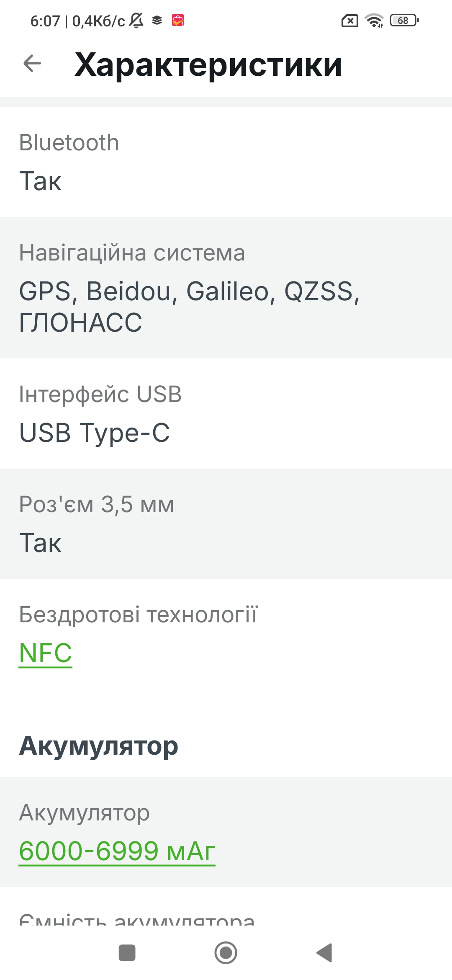This screenshot has height=980, width=452.
Task: Tap the red shopping bag notification icon
Action: coord(178,20)
